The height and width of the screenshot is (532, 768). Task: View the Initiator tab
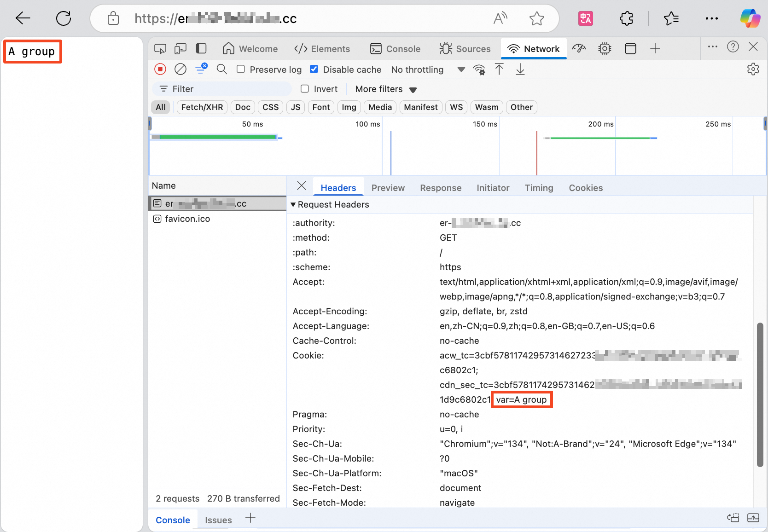click(493, 188)
